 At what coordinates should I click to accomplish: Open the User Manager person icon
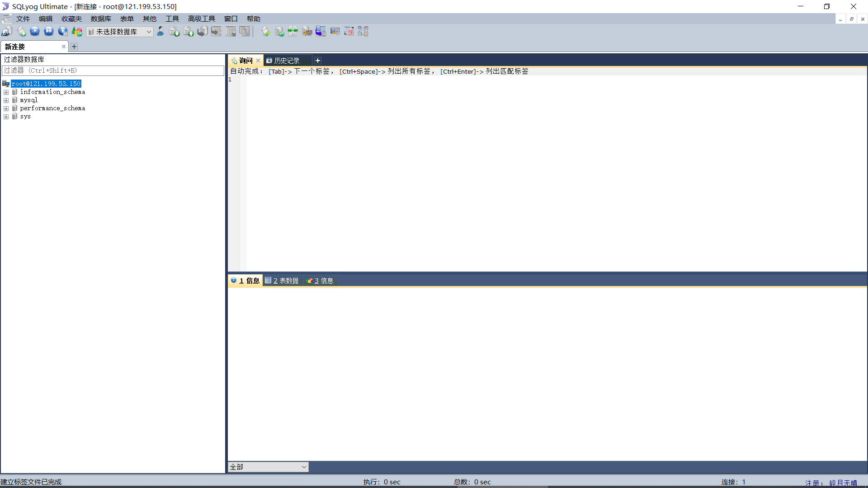tap(160, 31)
